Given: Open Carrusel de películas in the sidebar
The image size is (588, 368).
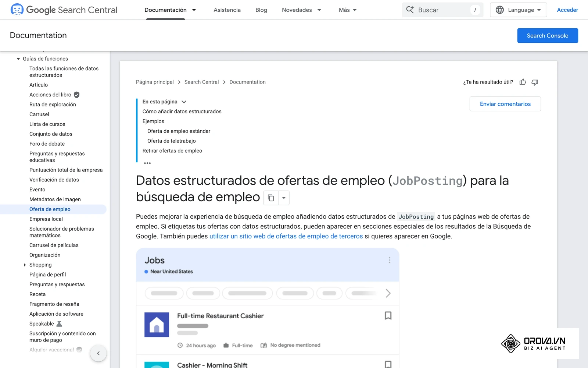Looking at the screenshot, I should click(54, 245).
